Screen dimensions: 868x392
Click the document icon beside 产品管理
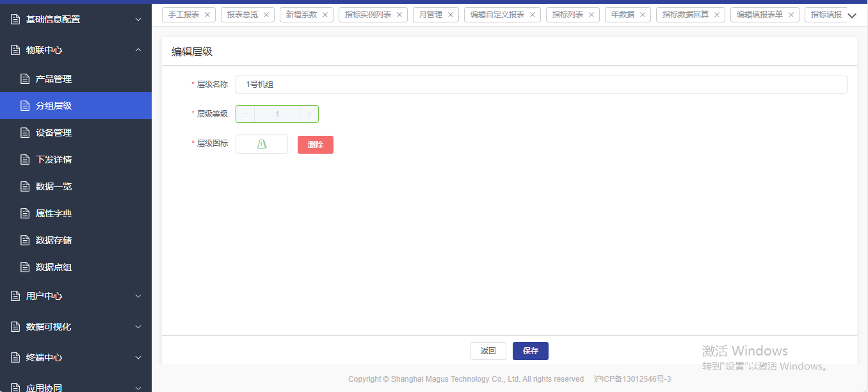coord(25,79)
